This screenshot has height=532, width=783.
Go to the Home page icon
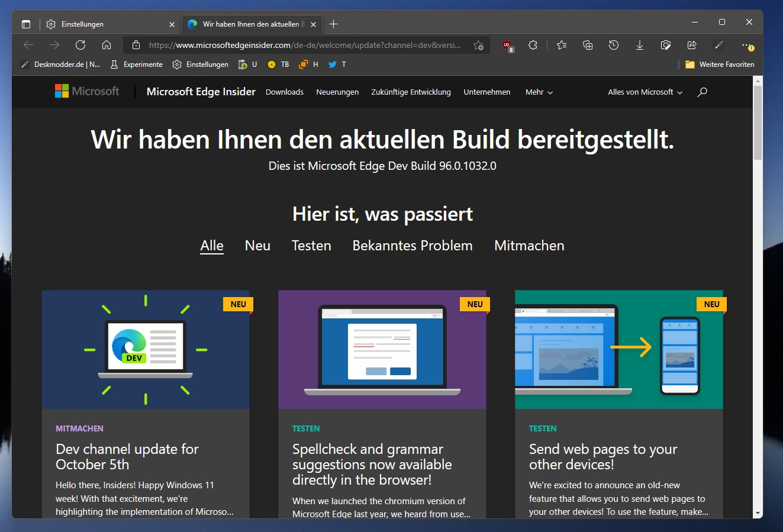pyautogui.click(x=107, y=45)
